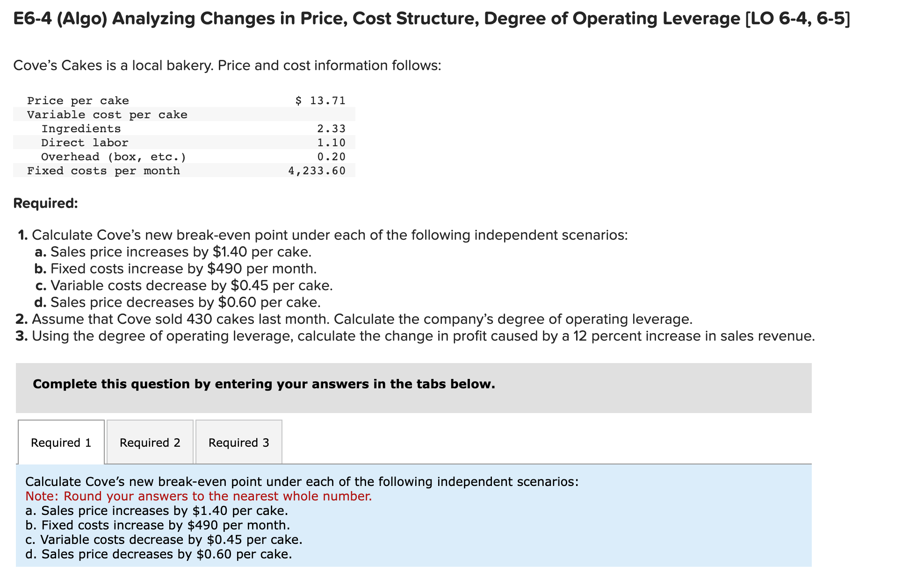Select the Variable cost per cake row
The height and width of the screenshot is (571, 924).
pyautogui.click(x=108, y=114)
